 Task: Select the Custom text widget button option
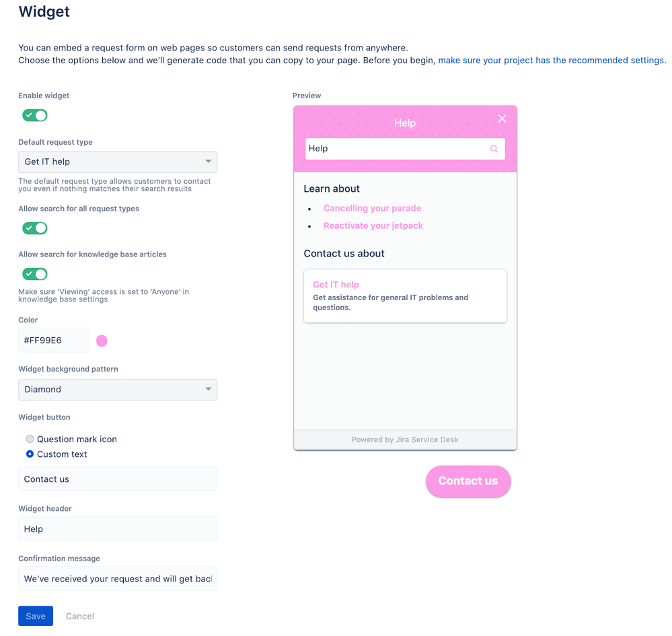[x=29, y=454]
